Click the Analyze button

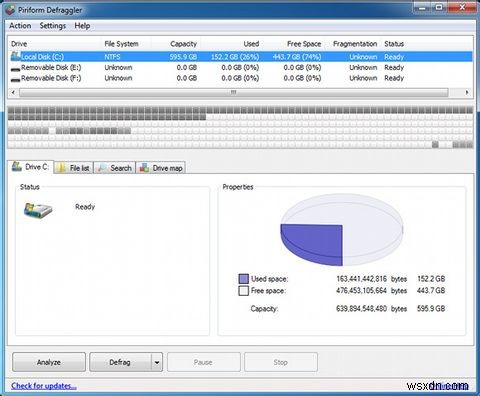pos(49,362)
